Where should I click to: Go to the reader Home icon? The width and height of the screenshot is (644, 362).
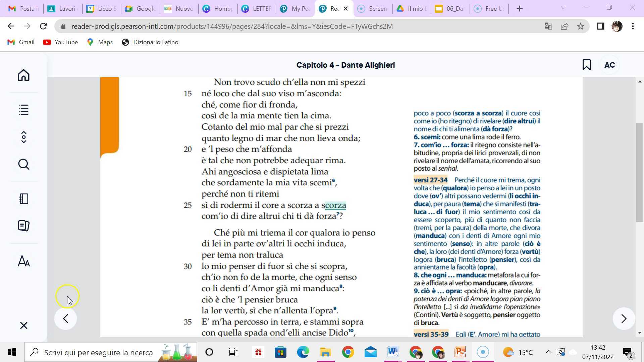click(23, 75)
